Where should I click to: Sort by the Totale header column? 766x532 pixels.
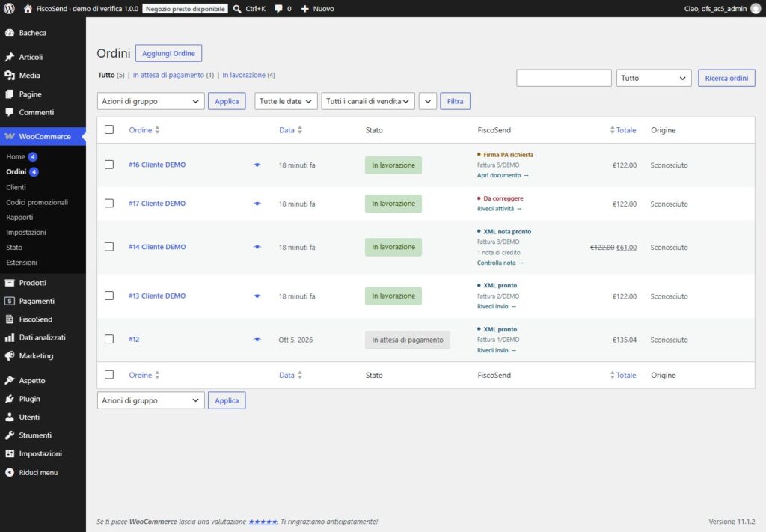(x=623, y=130)
